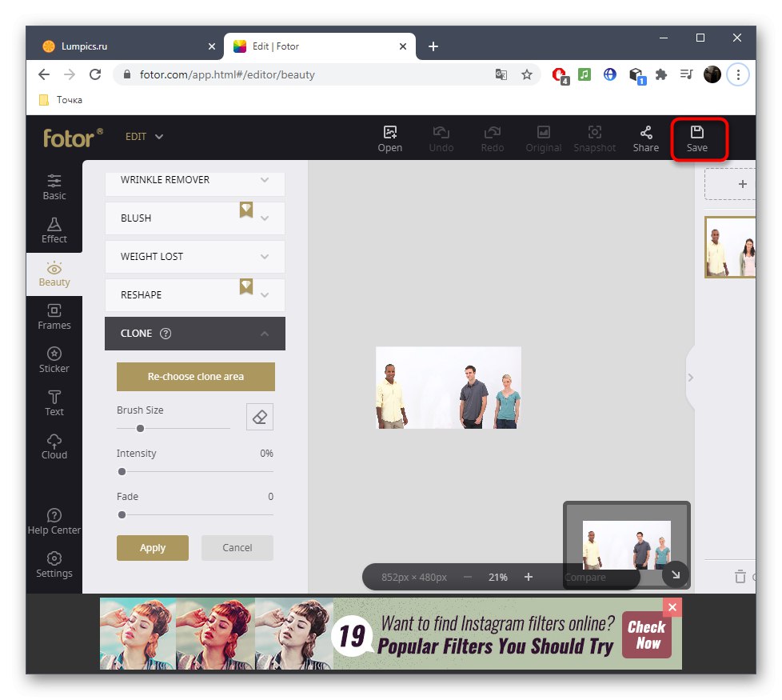Expand the Weight Lost section
This screenshot has height=700, width=782.
(194, 257)
